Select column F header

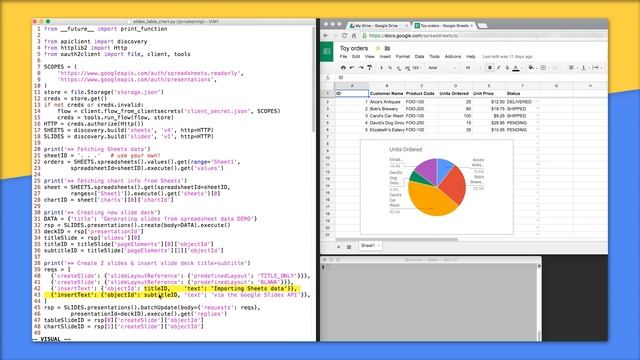point(522,86)
